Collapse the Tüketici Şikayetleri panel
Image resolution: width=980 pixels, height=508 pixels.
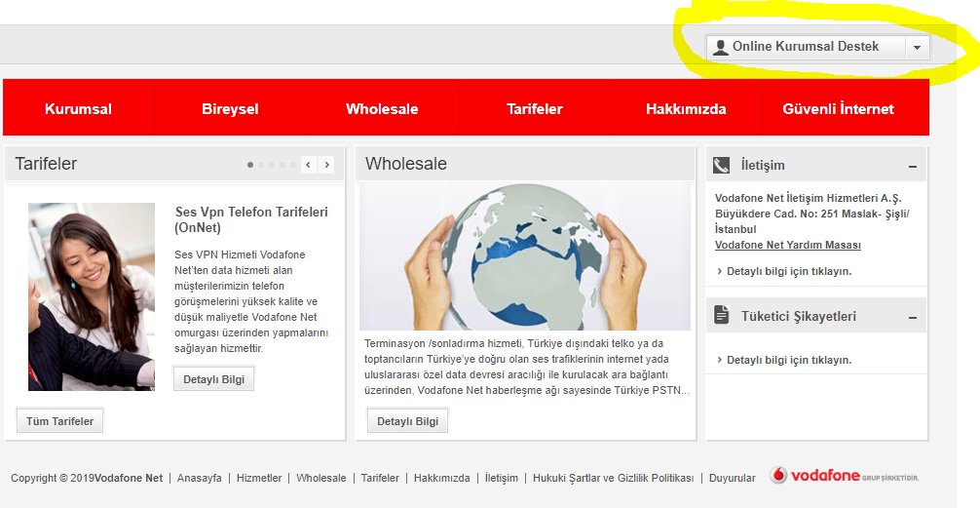913,318
